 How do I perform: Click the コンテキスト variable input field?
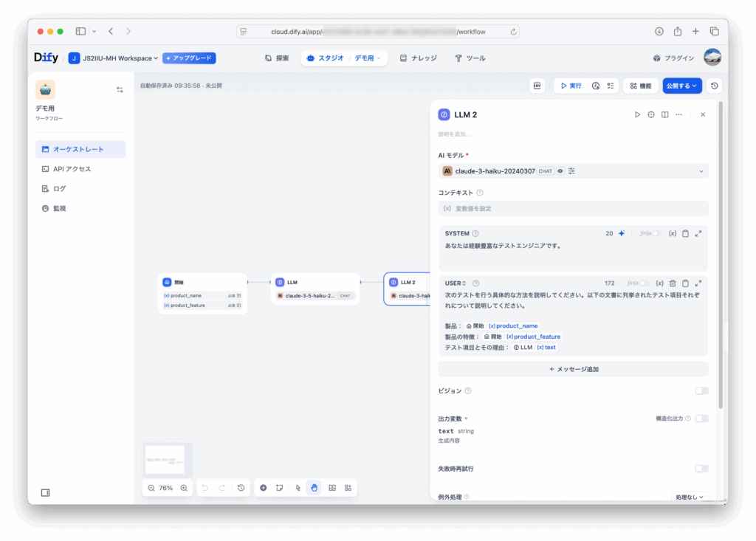[x=573, y=209]
